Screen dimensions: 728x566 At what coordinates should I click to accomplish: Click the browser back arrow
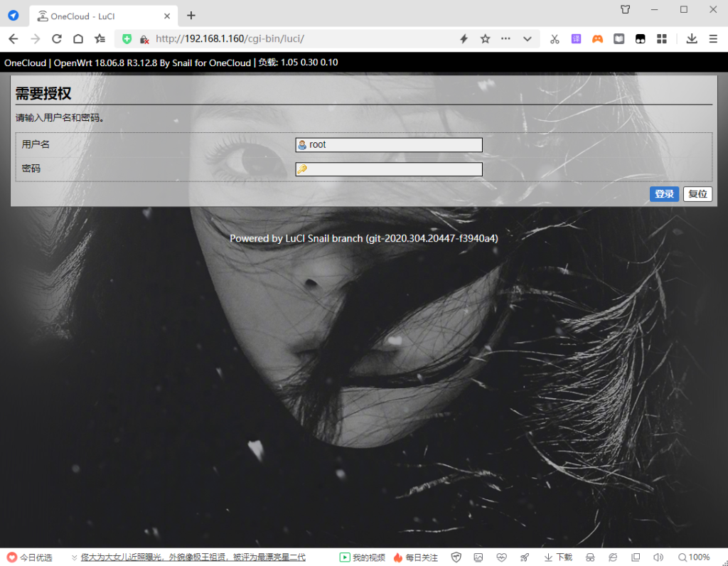tap(13, 39)
